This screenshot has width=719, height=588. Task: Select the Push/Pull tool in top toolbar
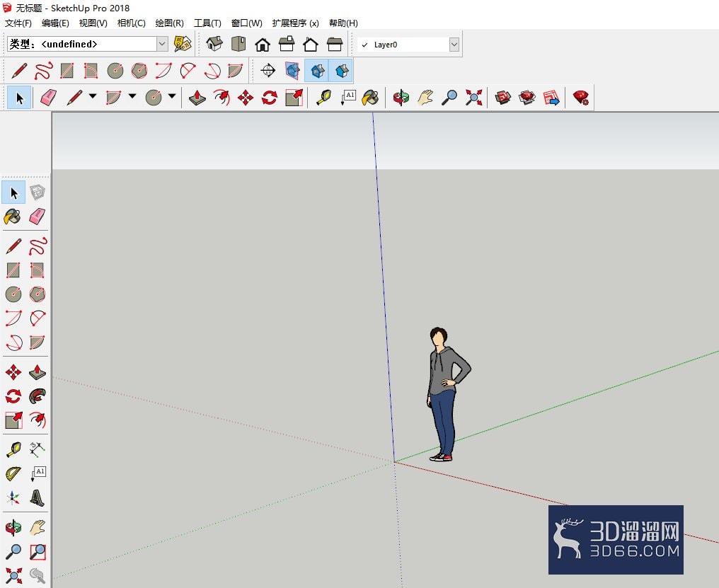click(197, 98)
